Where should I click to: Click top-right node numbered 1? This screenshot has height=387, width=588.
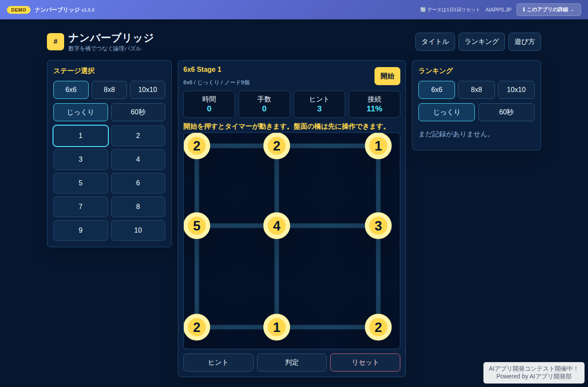click(x=378, y=146)
